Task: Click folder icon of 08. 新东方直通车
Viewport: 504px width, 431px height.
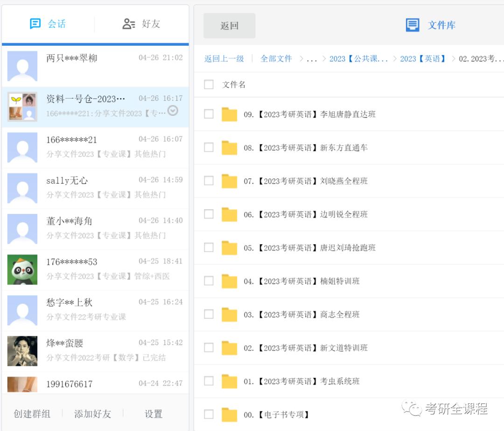Action: click(x=229, y=148)
